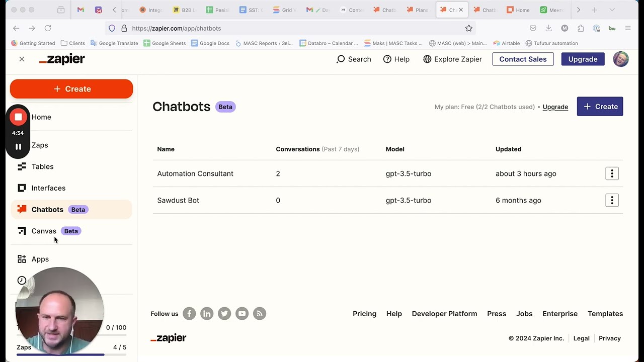The width and height of the screenshot is (644, 362).
Task: Click the Zapier logo
Action: (x=62, y=59)
